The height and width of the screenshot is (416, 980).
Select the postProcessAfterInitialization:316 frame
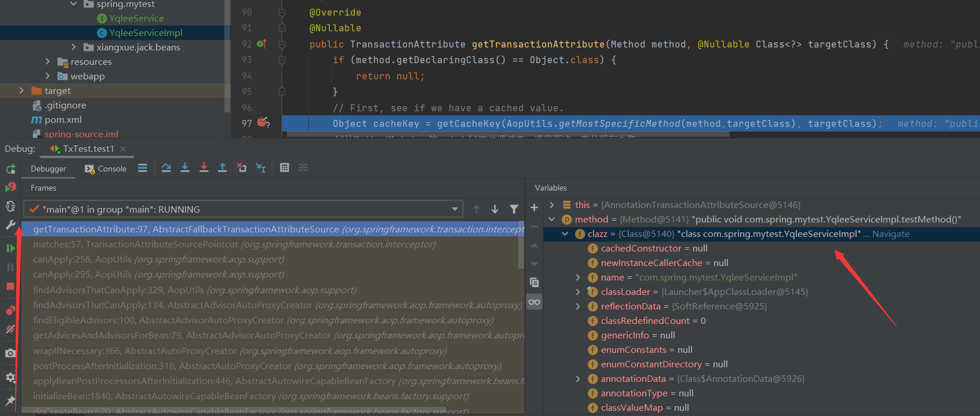click(272, 366)
